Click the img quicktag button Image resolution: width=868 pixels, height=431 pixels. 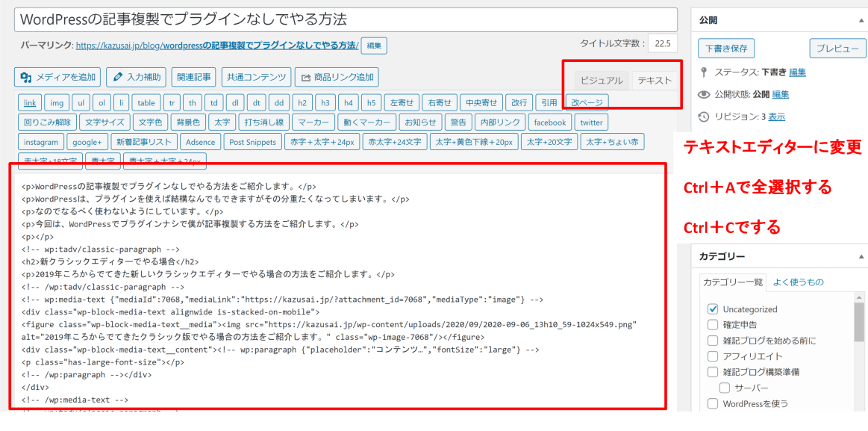click(x=57, y=103)
